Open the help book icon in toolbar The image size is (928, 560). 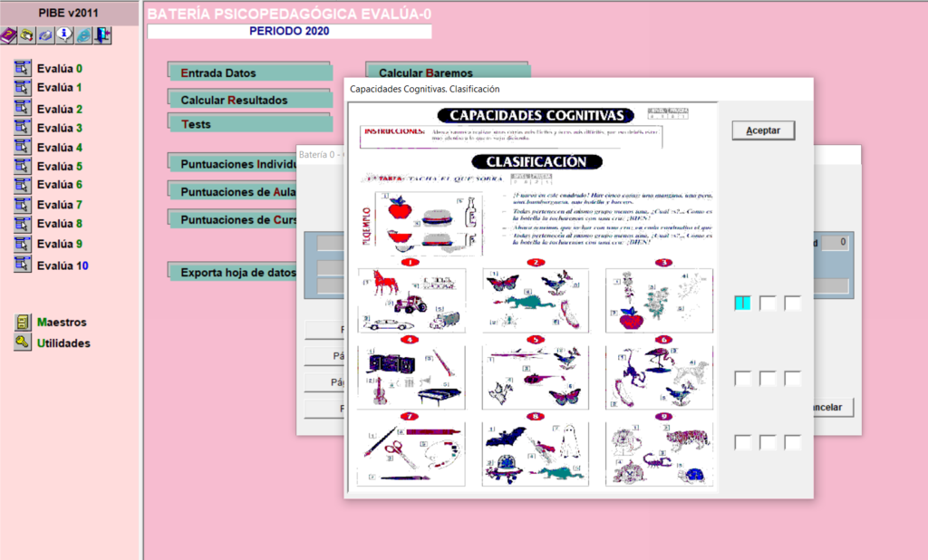pos(7,35)
